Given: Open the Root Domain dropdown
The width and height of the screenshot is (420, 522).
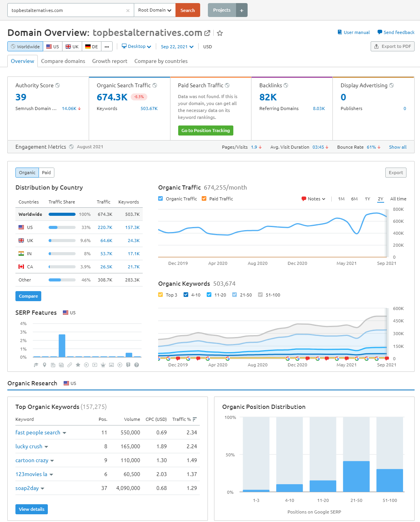Looking at the screenshot, I should tap(155, 10).
